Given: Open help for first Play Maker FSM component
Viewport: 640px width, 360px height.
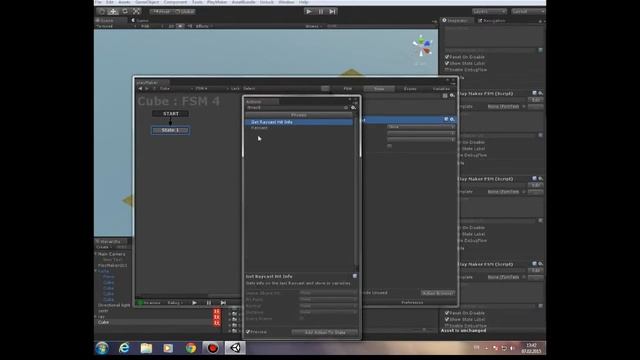Looking at the screenshot, I should 534,93.
